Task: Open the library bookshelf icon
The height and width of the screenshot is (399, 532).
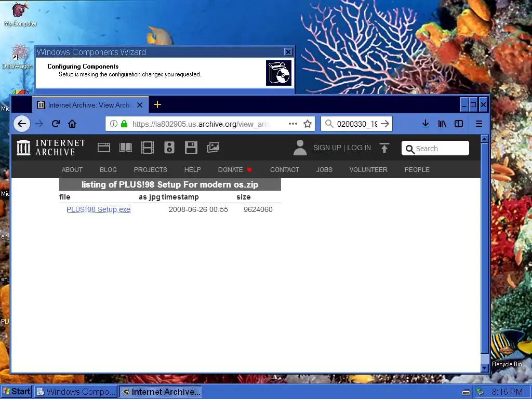Action: point(442,124)
